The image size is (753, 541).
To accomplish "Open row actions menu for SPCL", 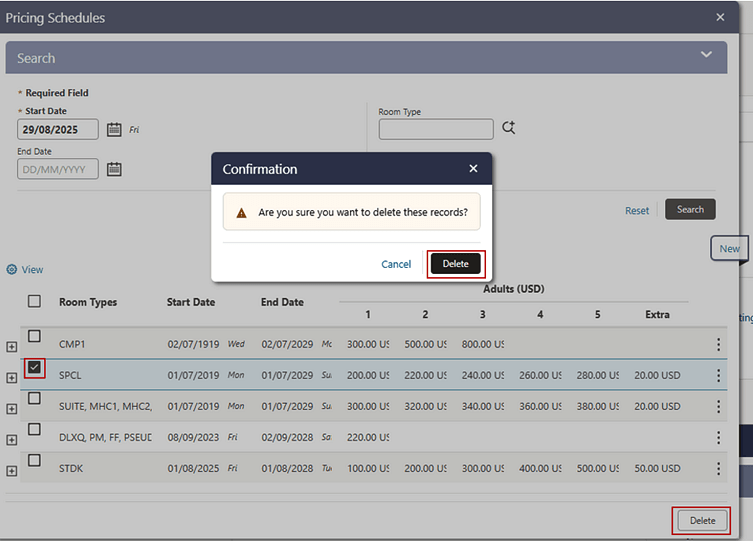I will (718, 375).
